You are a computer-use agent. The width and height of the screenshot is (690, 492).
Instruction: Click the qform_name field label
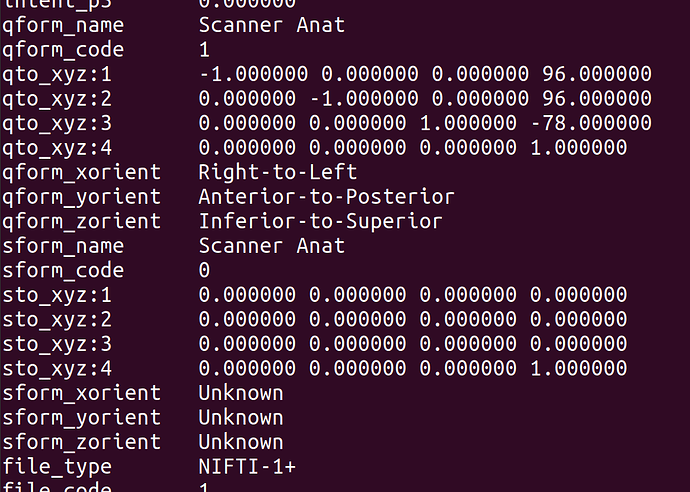pyautogui.click(x=63, y=26)
